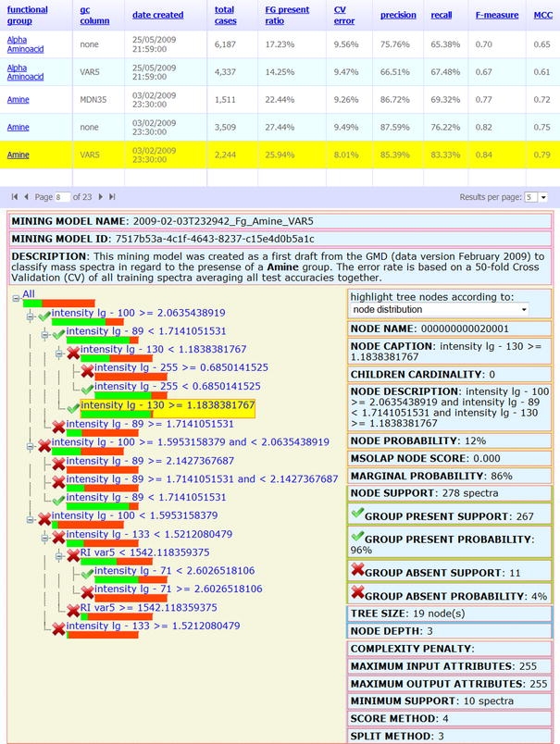Select the All root node label
The width and height of the screenshot is (560, 744).
click(x=29, y=293)
